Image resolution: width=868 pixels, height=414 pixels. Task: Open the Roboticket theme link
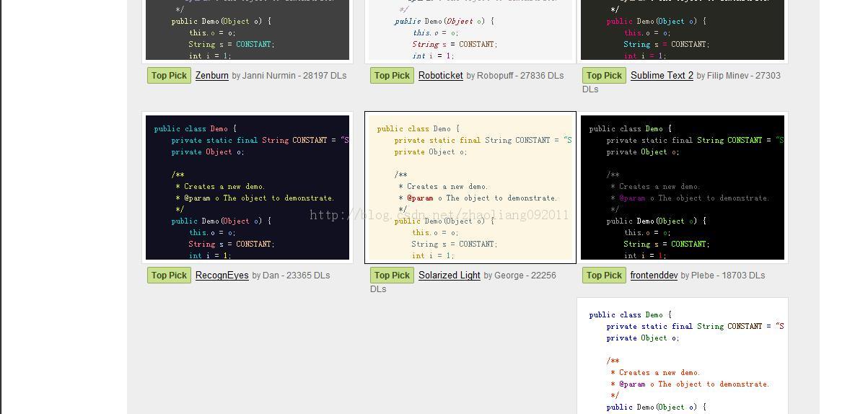point(441,76)
